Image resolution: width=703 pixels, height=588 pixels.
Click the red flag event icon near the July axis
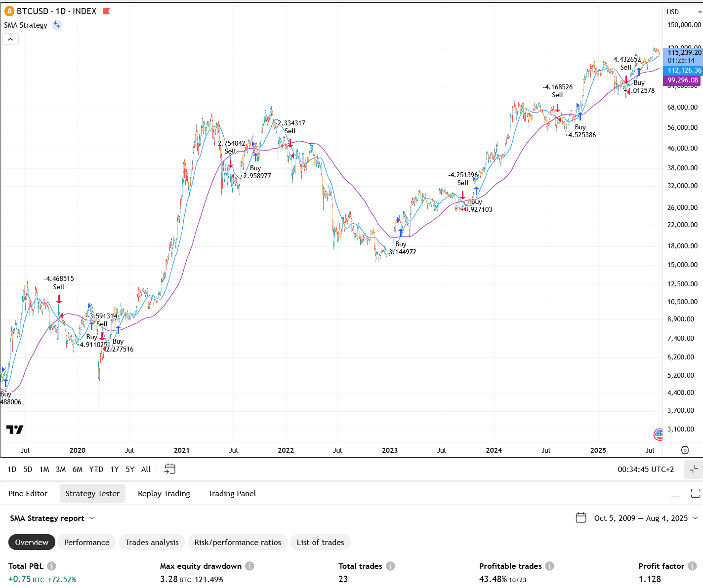point(658,434)
